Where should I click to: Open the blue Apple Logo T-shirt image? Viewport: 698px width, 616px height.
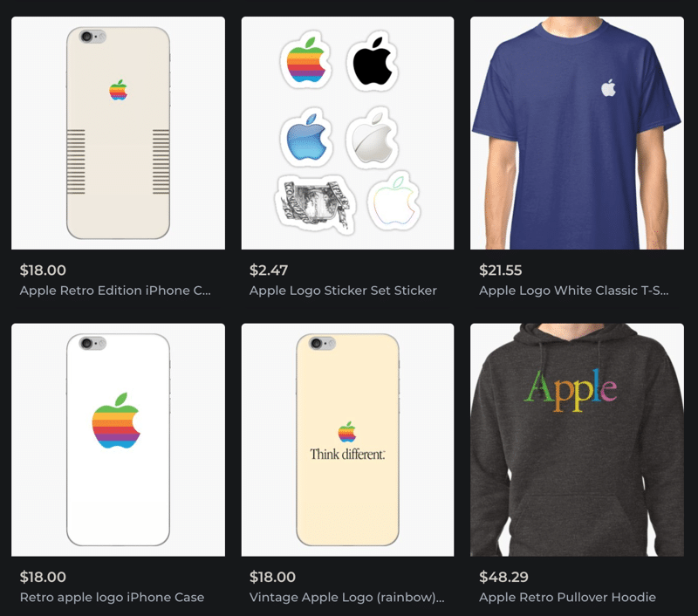[x=577, y=133]
